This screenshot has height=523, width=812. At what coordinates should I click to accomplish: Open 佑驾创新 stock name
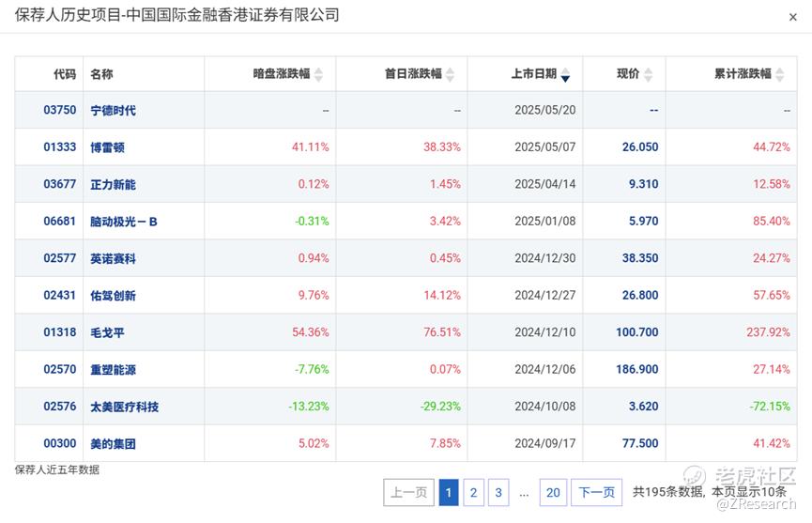click(x=113, y=296)
